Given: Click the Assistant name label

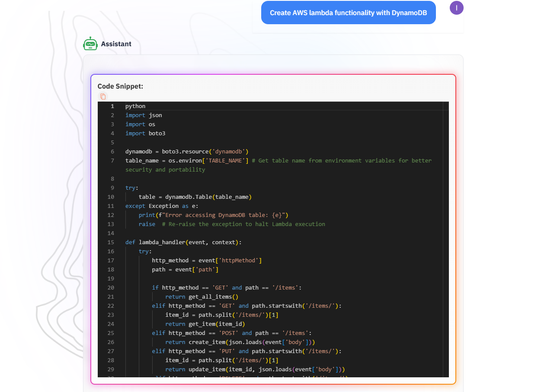Looking at the screenshot, I should coord(116,44).
